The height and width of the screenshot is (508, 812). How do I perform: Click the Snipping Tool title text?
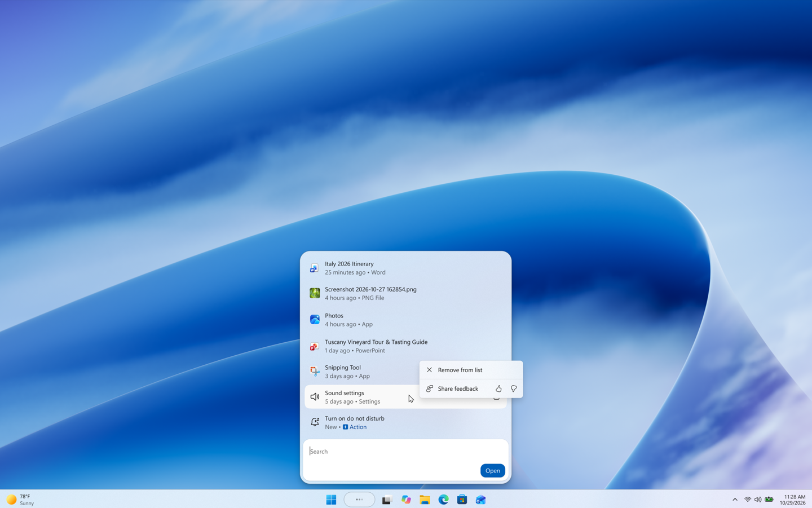pyautogui.click(x=343, y=368)
